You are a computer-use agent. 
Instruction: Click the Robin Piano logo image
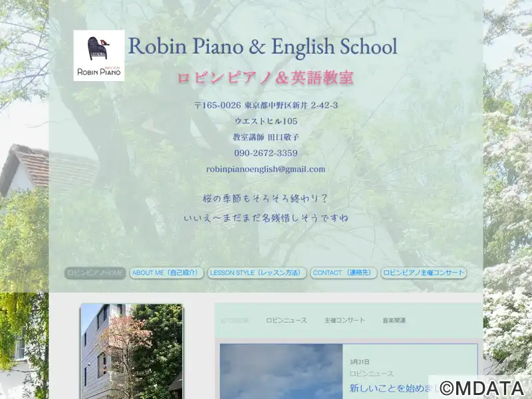click(x=98, y=56)
